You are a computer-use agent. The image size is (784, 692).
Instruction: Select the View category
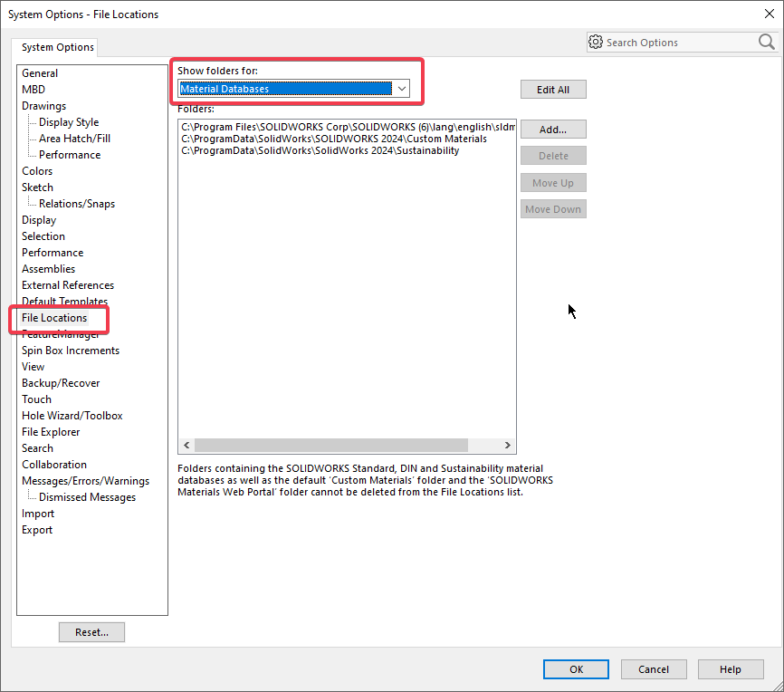click(33, 367)
